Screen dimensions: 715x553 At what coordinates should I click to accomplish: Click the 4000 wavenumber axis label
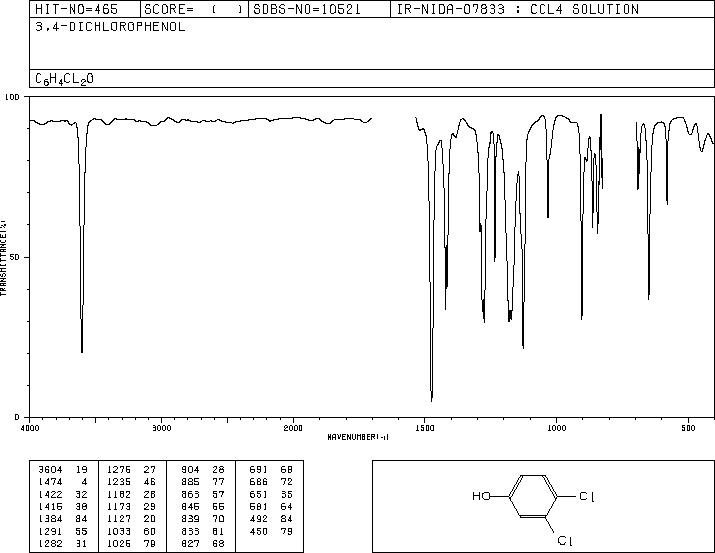tap(30, 428)
